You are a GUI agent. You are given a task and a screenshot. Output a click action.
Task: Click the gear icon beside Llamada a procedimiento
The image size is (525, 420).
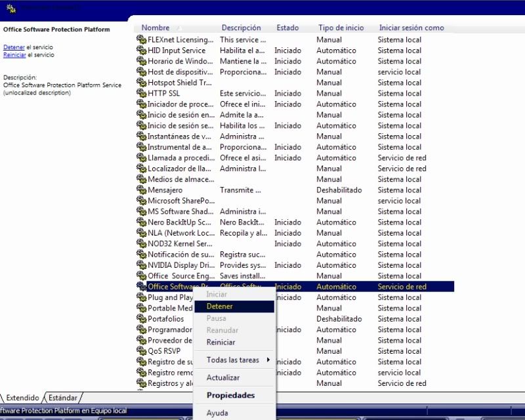(141, 157)
